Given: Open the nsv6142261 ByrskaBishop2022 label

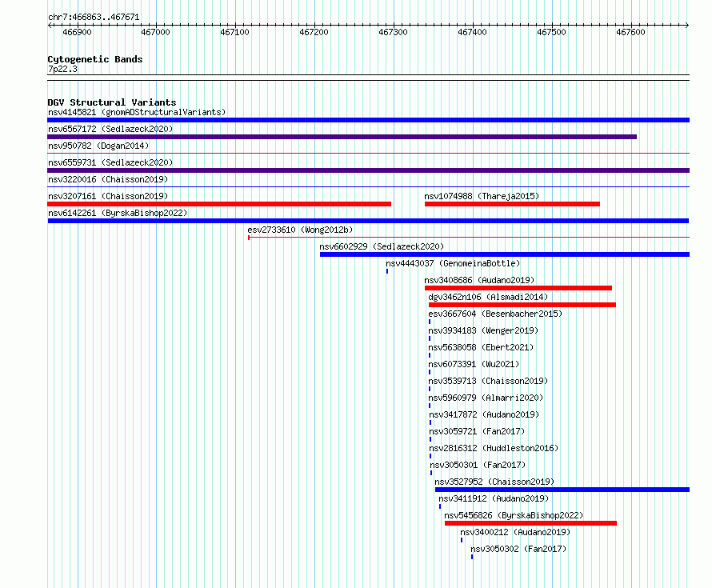Looking at the screenshot, I should (118, 213).
